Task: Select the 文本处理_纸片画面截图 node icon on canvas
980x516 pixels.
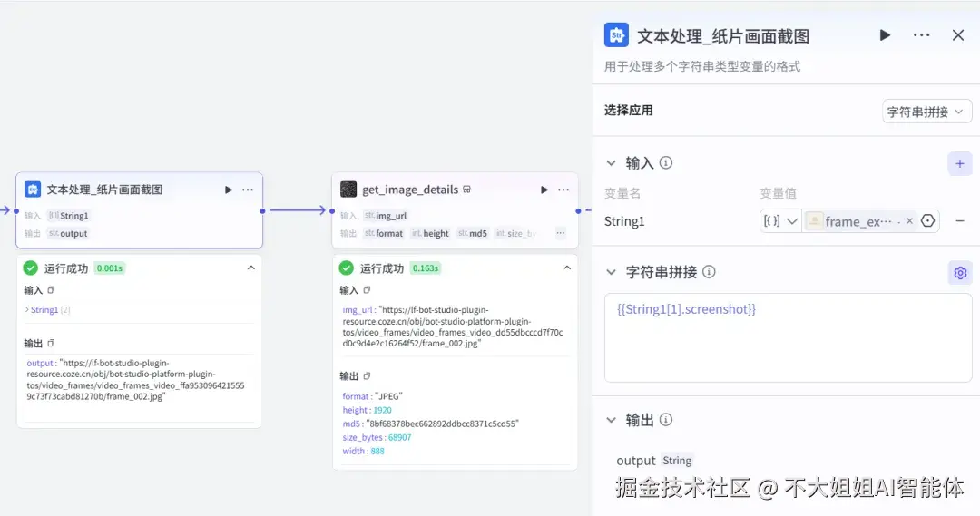Action: pos(33,190)
